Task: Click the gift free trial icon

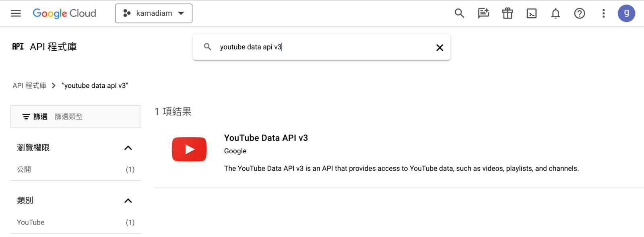Action: coord(508,13)
